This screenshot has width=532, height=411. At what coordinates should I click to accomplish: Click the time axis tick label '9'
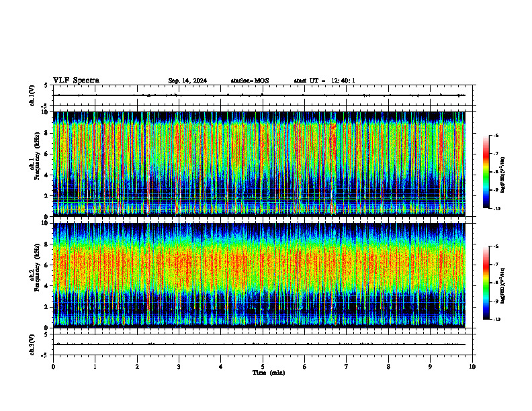430,367
